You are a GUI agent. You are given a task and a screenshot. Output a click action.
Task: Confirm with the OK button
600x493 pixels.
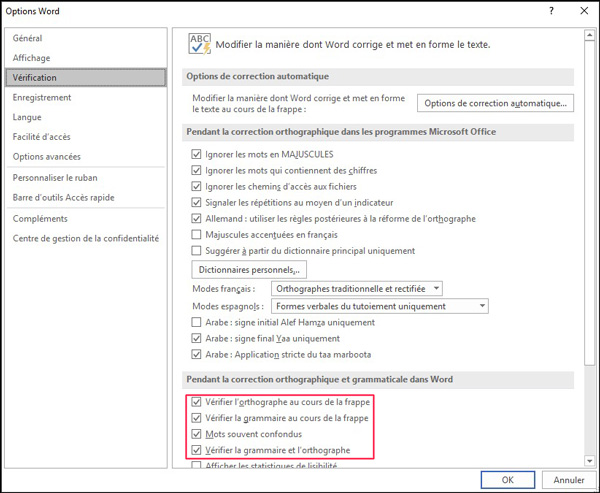coord(508,480)
